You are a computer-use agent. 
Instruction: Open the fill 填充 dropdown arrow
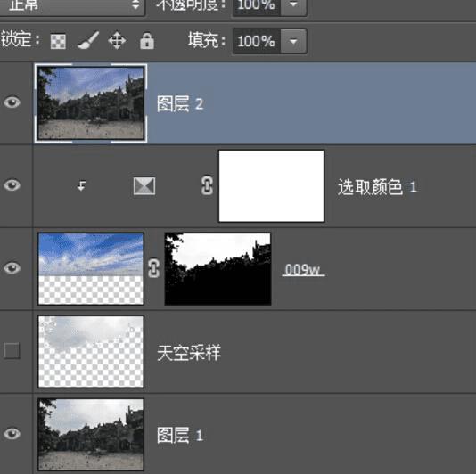pyautogui.click(x=293, y=41)
